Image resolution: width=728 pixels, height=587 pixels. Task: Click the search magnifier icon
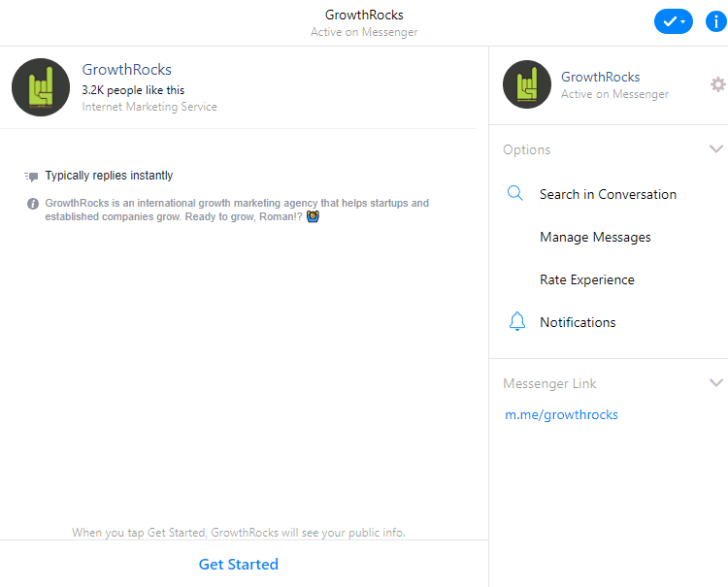[x=514, y=193]
